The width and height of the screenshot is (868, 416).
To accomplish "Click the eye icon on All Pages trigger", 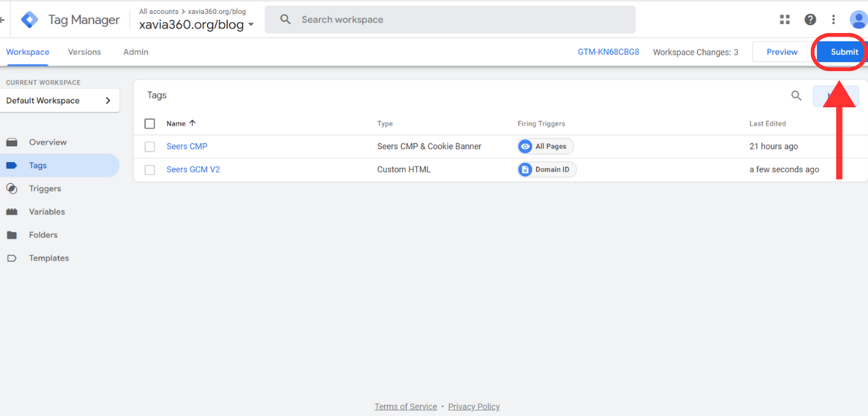I will (x=525, y=146).
